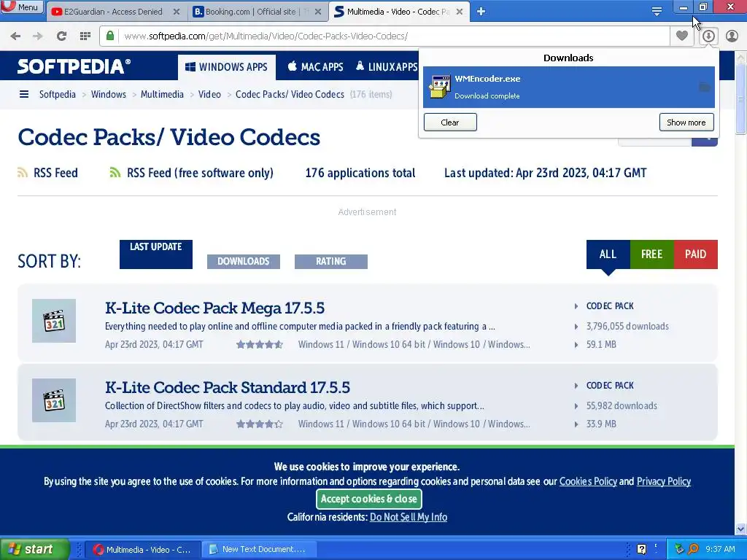Click Windows breadcrumb link
747x560 pixels.
click(x=109, y=94)
